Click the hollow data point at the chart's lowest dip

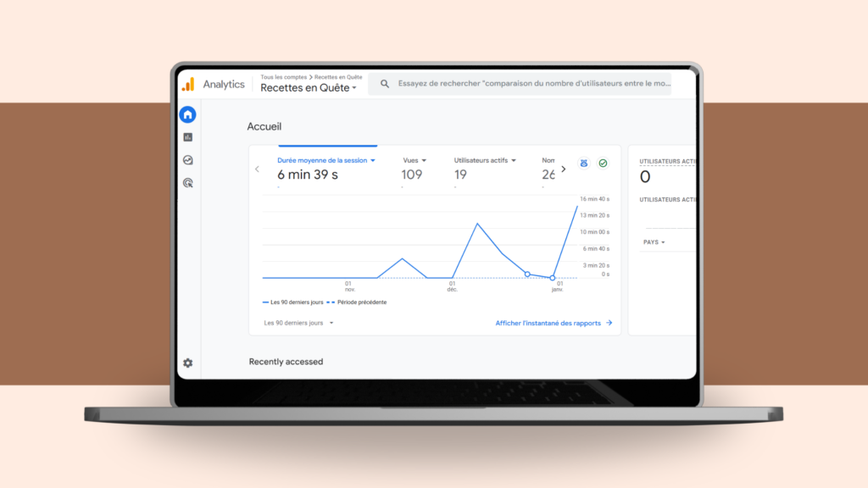pyautogui.click(x=553, y=278)
